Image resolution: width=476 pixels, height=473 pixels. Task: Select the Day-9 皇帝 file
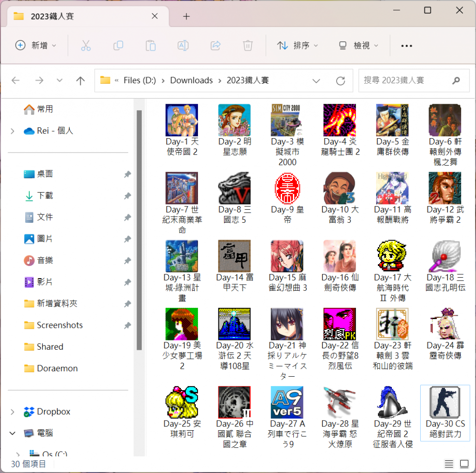(287, 198)
